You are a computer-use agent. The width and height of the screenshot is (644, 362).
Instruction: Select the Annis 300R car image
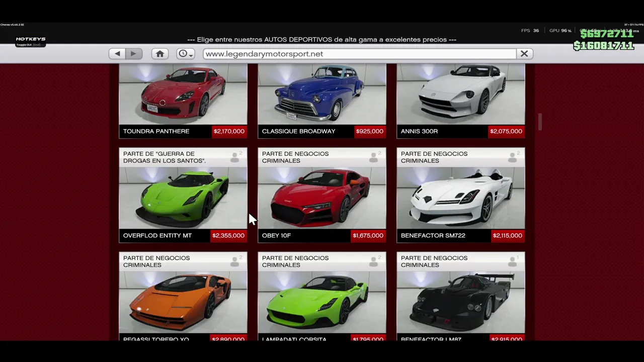(461, 94)
